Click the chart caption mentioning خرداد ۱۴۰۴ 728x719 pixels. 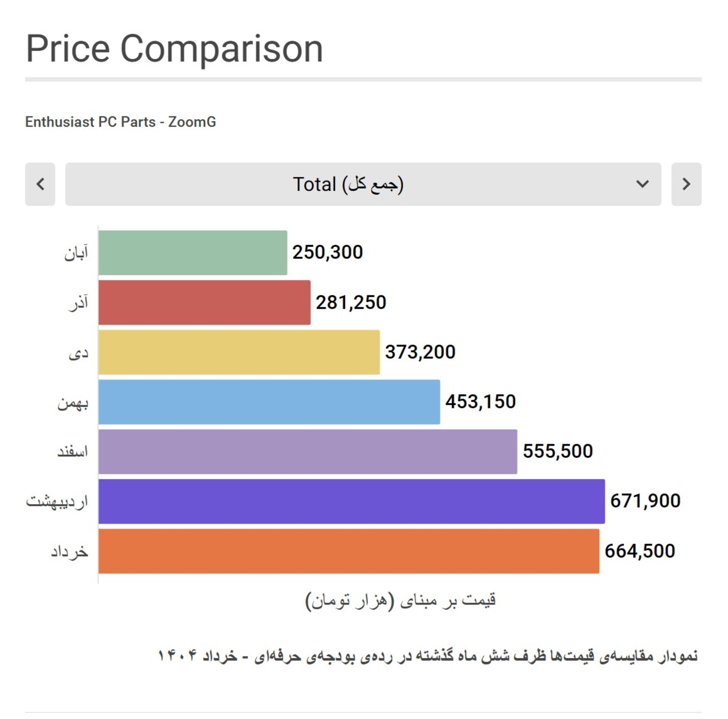(428, 656)
